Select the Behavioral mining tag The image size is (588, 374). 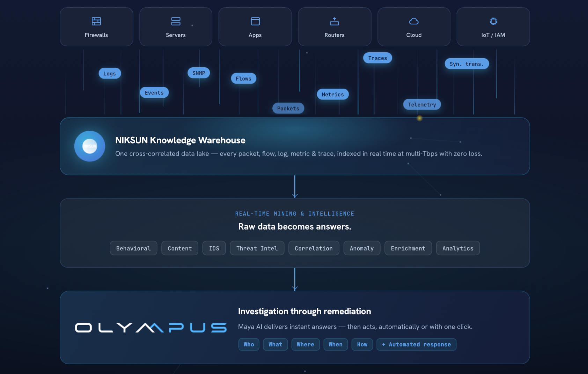[x=133, y=248]
